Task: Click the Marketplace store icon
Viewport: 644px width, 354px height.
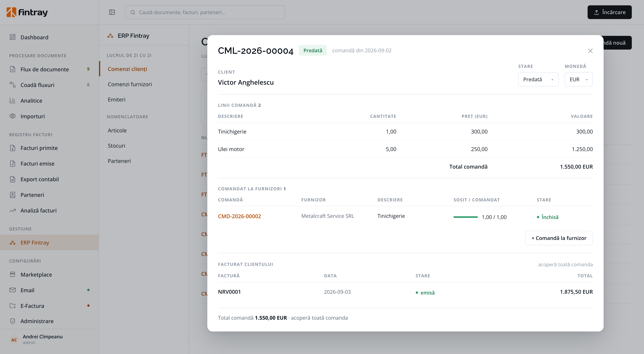Action: coord(13,274)
